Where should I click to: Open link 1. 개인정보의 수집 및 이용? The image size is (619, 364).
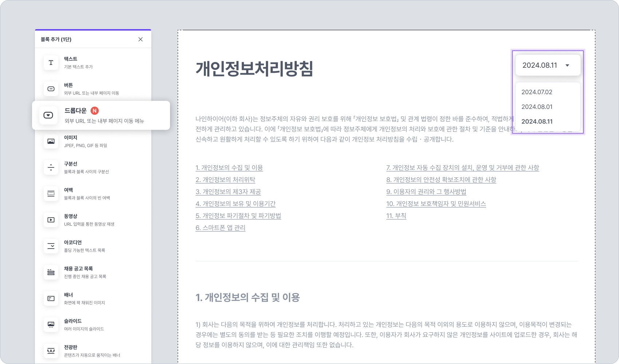(229, 168)
